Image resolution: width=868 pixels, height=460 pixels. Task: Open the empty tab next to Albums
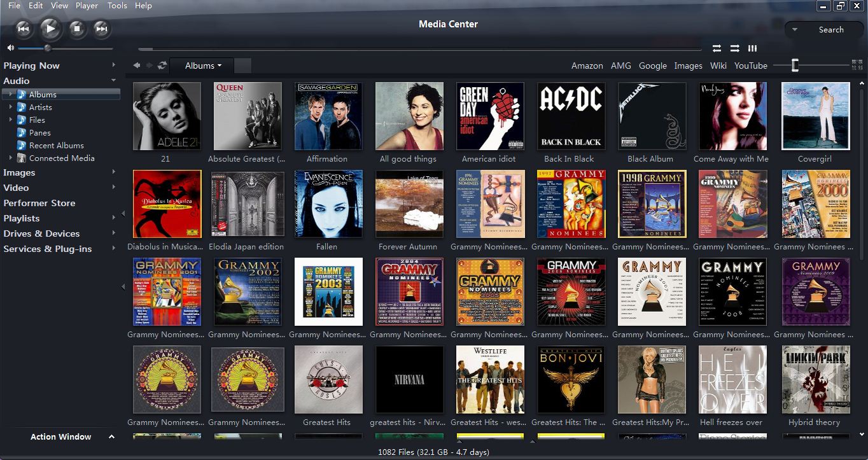(243, 66)
